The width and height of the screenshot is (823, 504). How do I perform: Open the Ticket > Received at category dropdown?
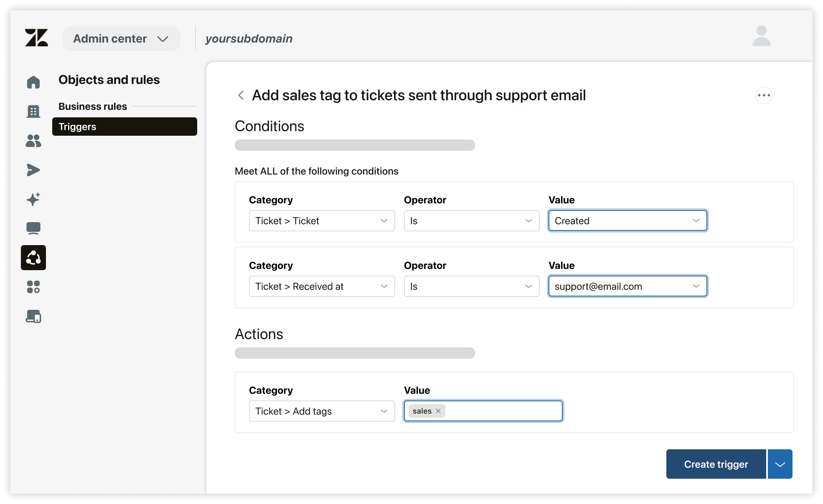pyautogui.click(x=322, y=286)
